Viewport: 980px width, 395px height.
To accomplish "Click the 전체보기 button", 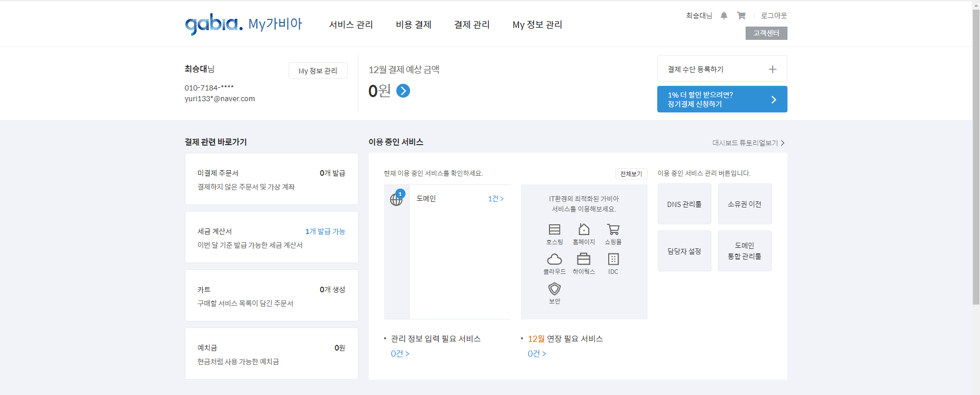I will tap(631, 174).
